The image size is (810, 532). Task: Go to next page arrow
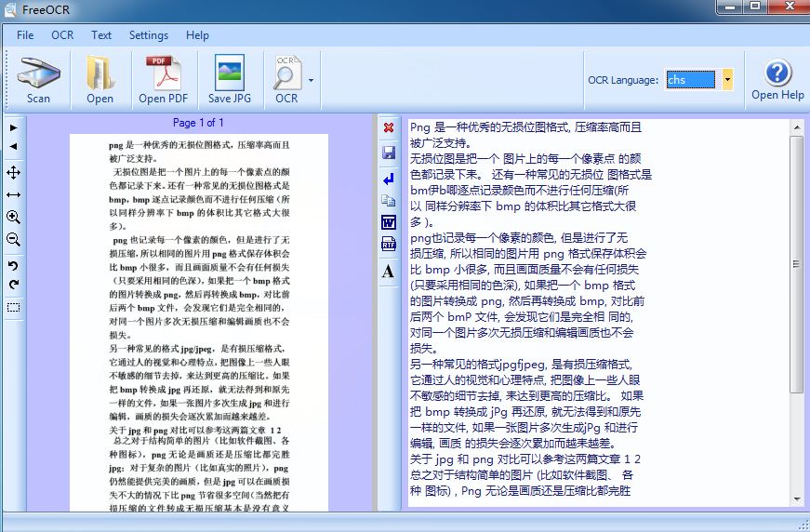(13, 127)
